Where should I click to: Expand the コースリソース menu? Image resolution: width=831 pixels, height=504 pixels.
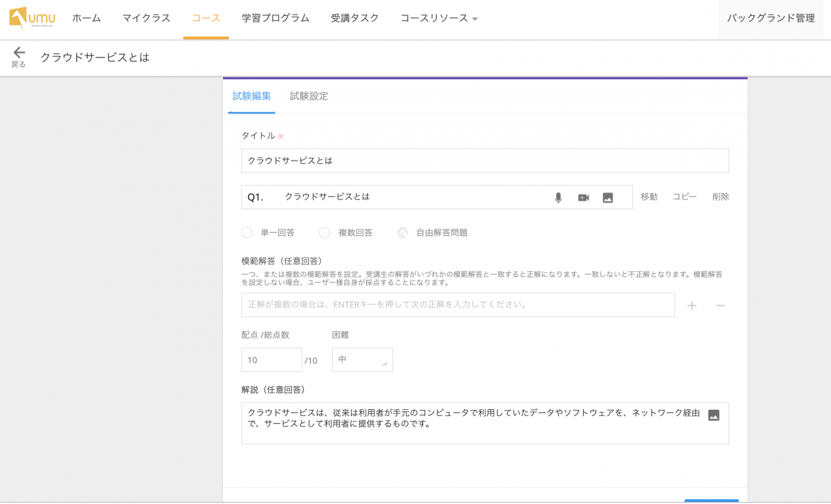pyautogui.click(x=439, y=19)
